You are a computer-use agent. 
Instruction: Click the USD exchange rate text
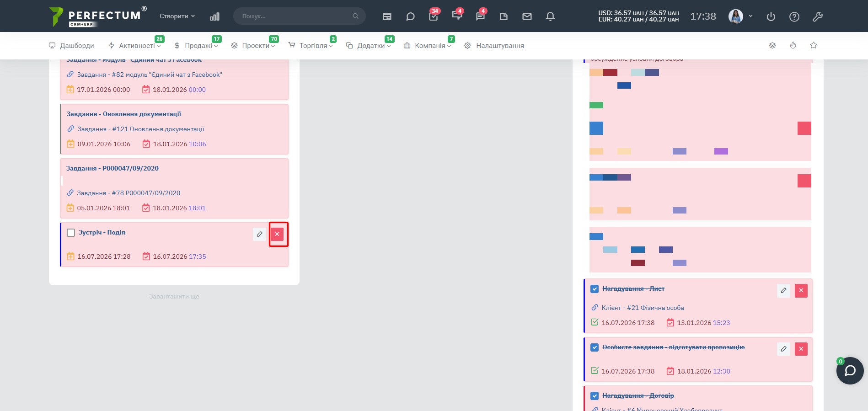[x=638, y=13]
